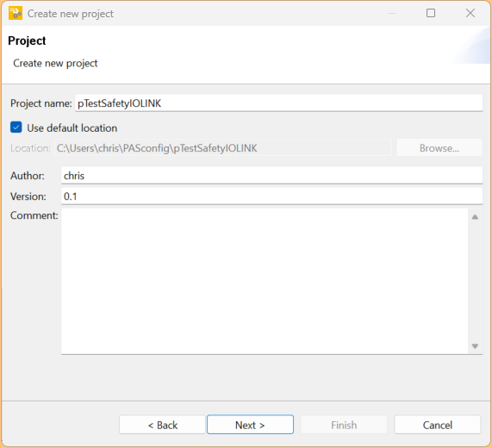The image size is (492, 448).
Task: Minimize the Create new project dialog
Action: (391, 13)
